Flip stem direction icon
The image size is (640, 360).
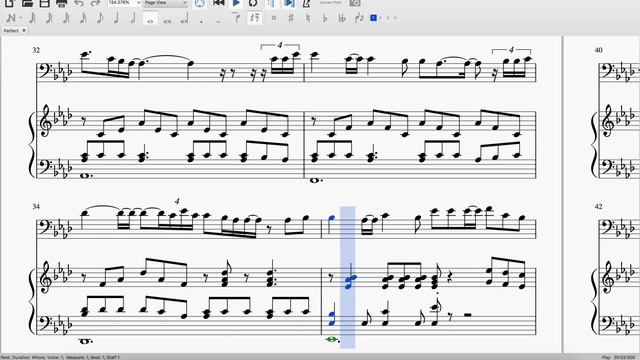point(359,18)
